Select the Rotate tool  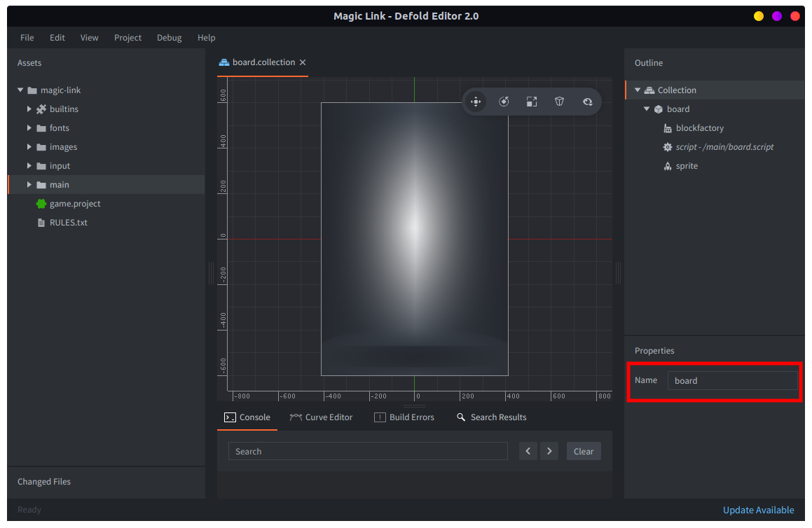(504, 102)
